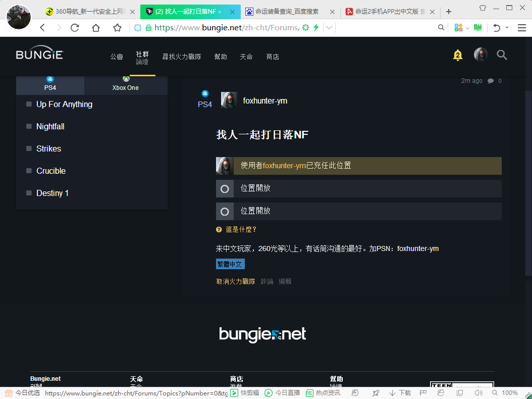Viewport: 532px width, 399px height.
Task: Toggle the Strikes filter checkbox
Action: point(29,148)
